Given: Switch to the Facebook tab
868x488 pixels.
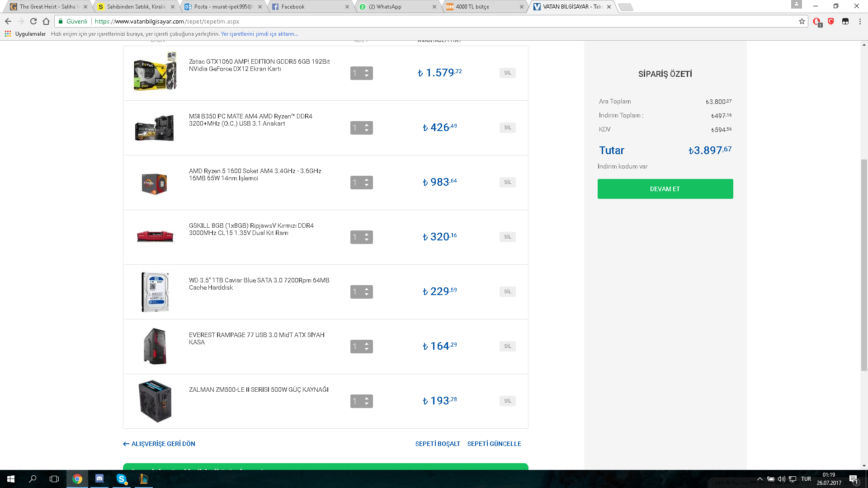Looking at the screenshot, I should (x=292, y=7).
